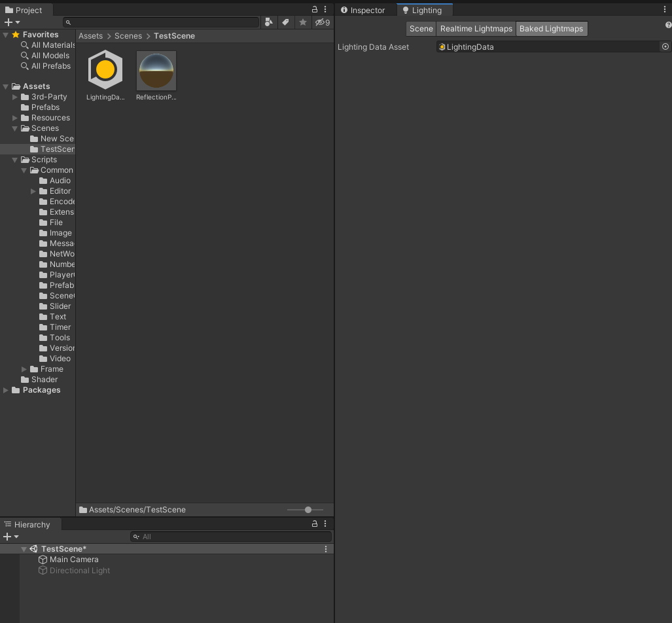This screenshot has width=672, height=623.
Task: Select the ReflectionProbe asset thumbnail
Action: click(x=156, y=71)
